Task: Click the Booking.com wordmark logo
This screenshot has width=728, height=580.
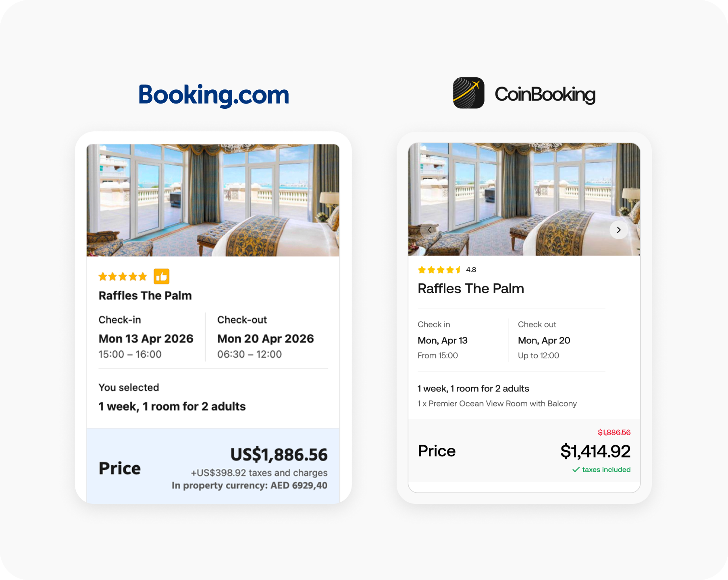Action: [x=213, y=95]
